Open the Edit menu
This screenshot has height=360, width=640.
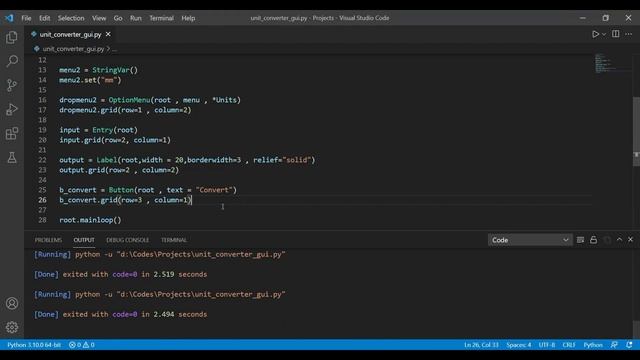[44, 18]
